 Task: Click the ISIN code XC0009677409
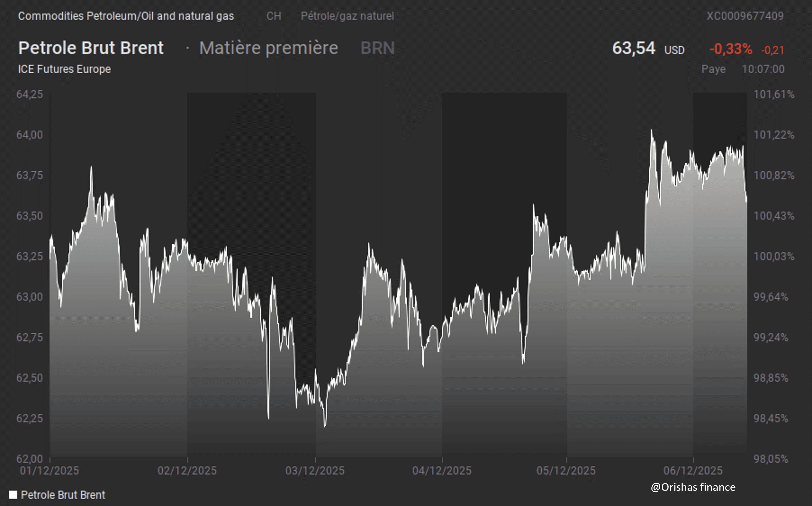(745, 16)
